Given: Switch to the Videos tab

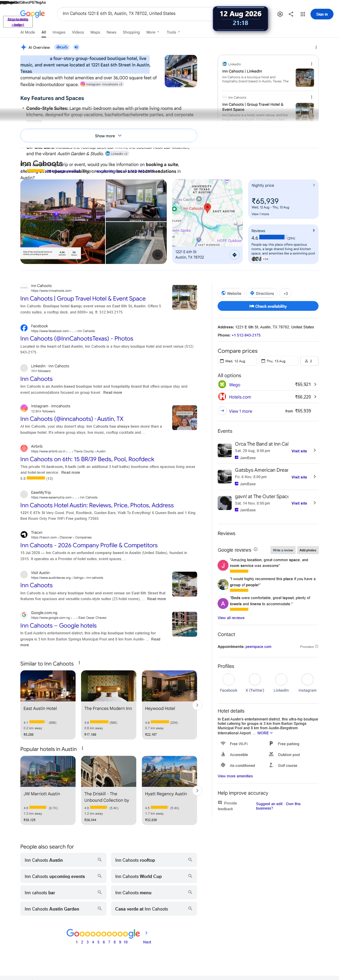Looking at the screenshot, I should pyautogui.click(x=78, y=32).
